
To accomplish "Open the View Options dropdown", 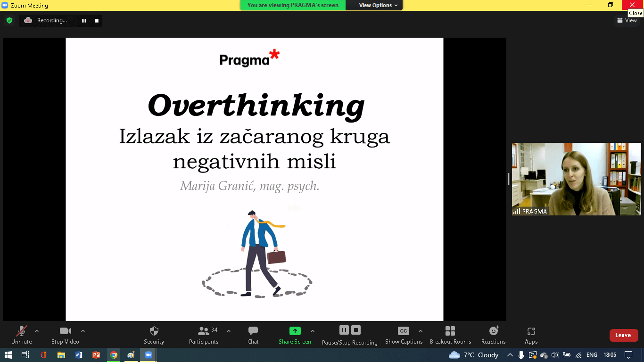I will [x=378, y=5].
